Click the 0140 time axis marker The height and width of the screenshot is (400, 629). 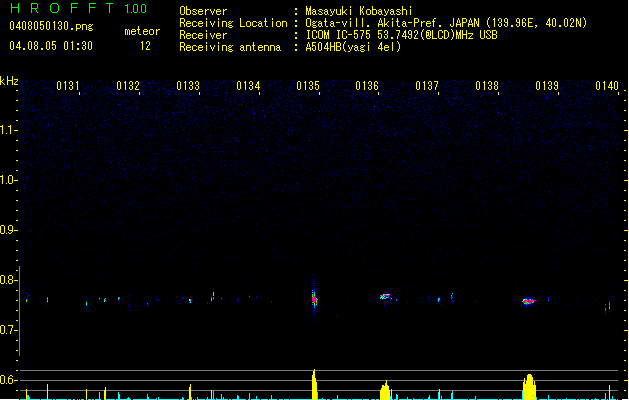coord(607,86)
